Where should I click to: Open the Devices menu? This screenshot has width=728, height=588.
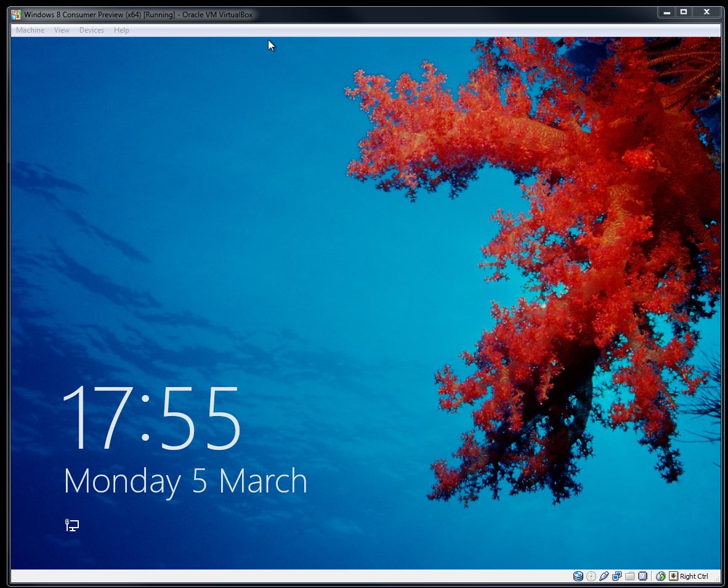[92, 30]
